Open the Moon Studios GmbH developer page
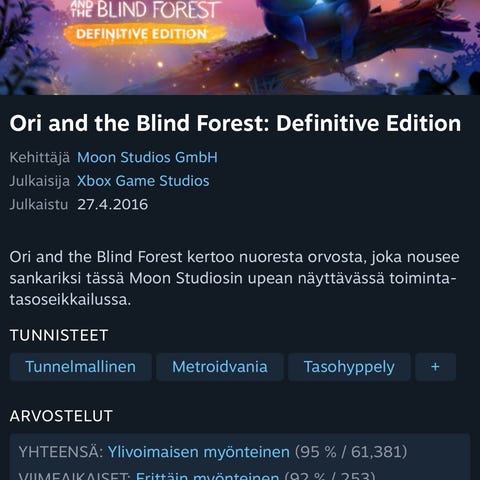480x480 pixels. [x=147, y=157]
